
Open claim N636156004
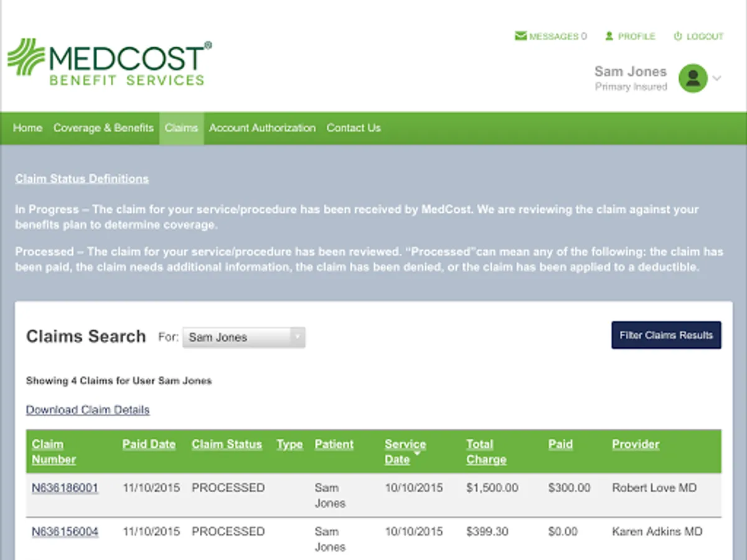pos(65,531)
